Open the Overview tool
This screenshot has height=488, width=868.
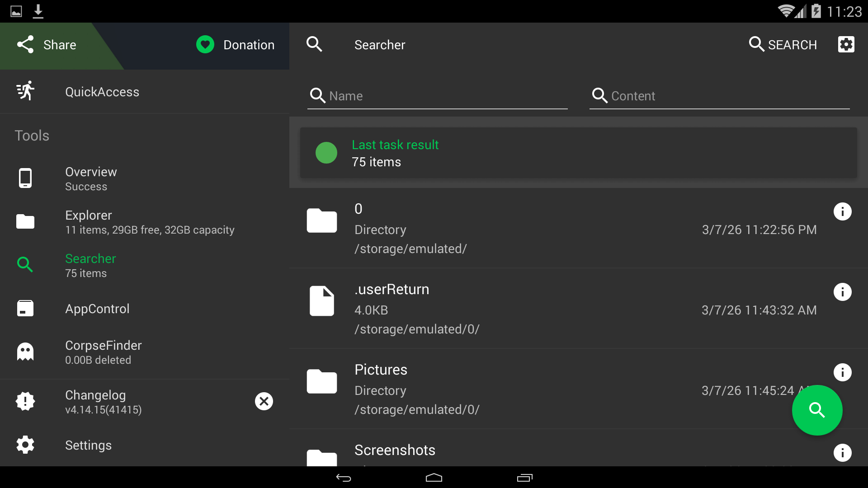(x=91, y=178)
